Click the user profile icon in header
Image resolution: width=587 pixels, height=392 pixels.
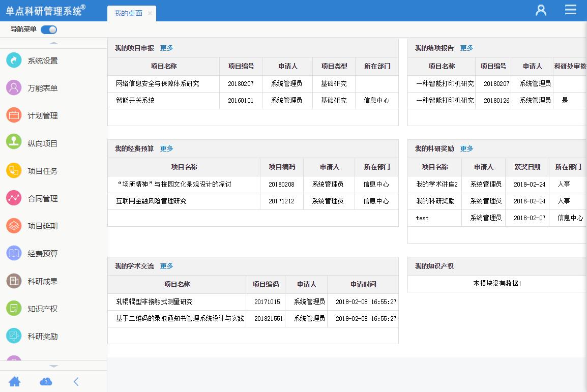tap(541, 10)
